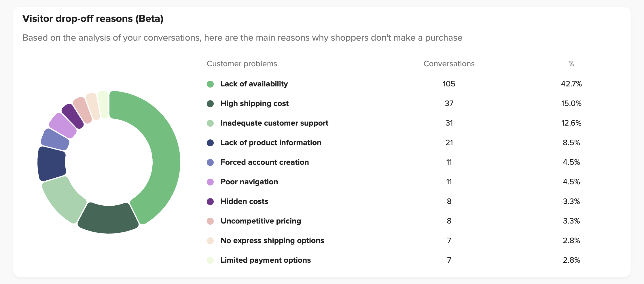Click the navy Lack of product information dot
The height and width of the screenshot is (284, 644).
[210, 143]
